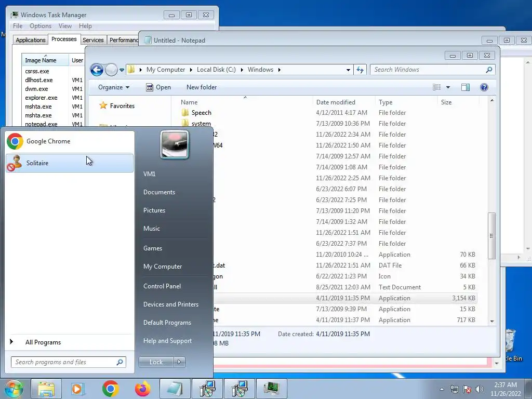Click the Windows Start orb

[x=14, y=389]
